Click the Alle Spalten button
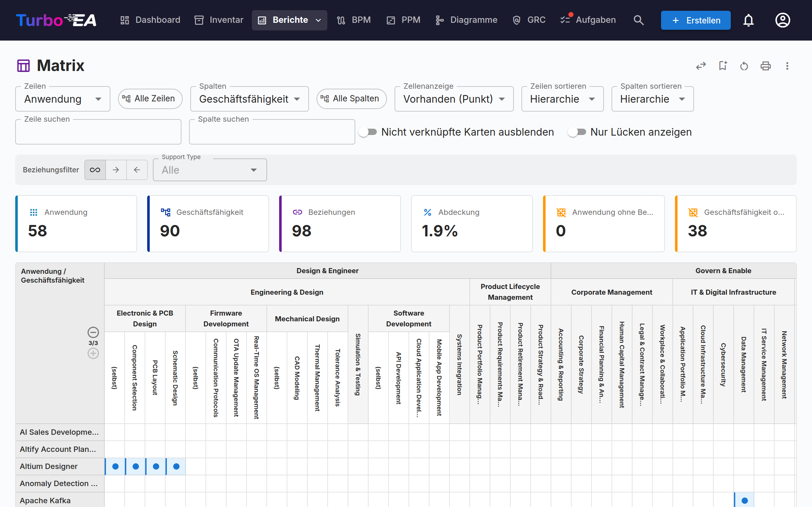 point(351,99)
